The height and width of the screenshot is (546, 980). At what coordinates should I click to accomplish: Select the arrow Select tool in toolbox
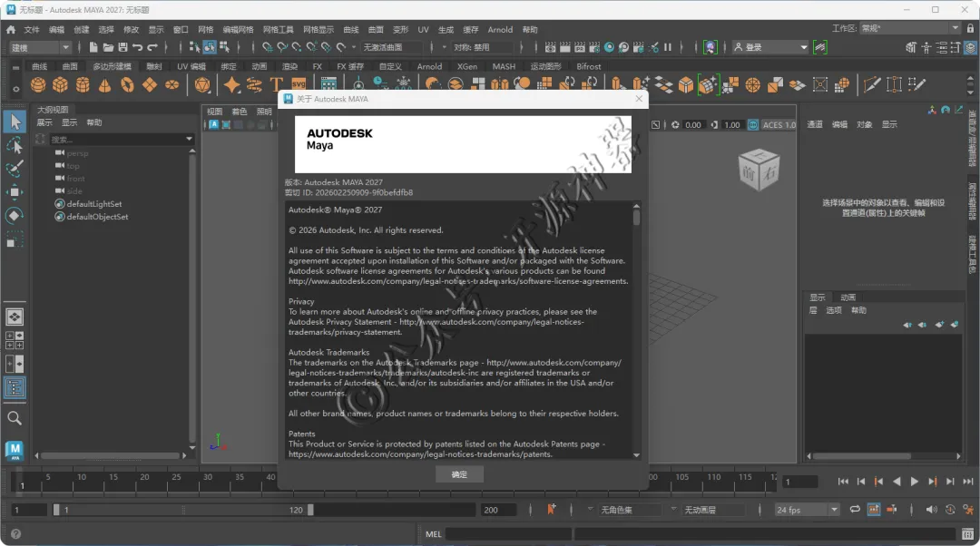pos(15,122)
